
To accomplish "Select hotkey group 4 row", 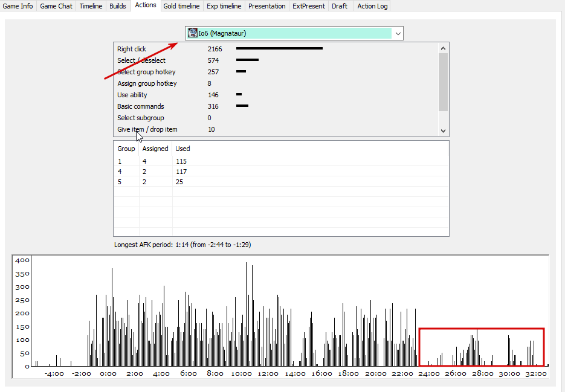I will [x=281, y=172].
